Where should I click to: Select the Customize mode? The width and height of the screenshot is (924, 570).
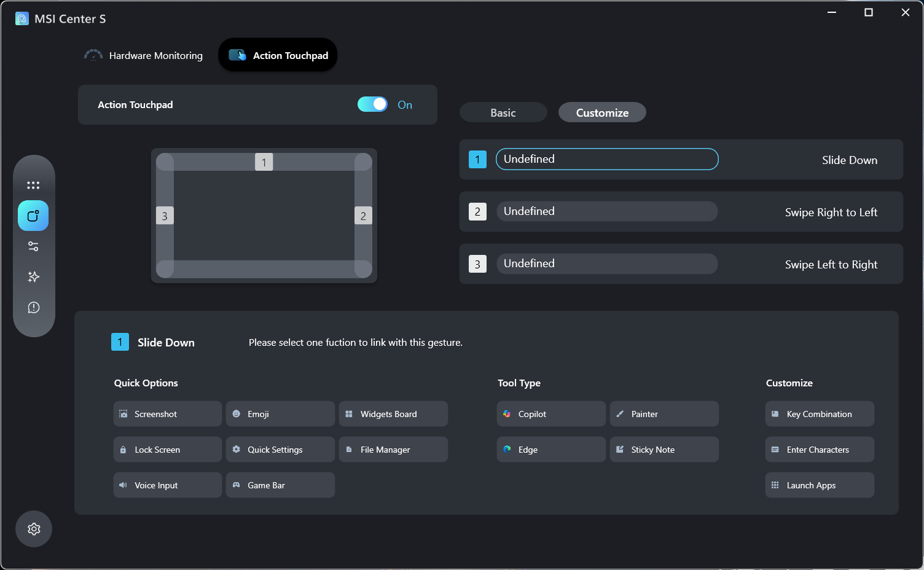[601, 112]
